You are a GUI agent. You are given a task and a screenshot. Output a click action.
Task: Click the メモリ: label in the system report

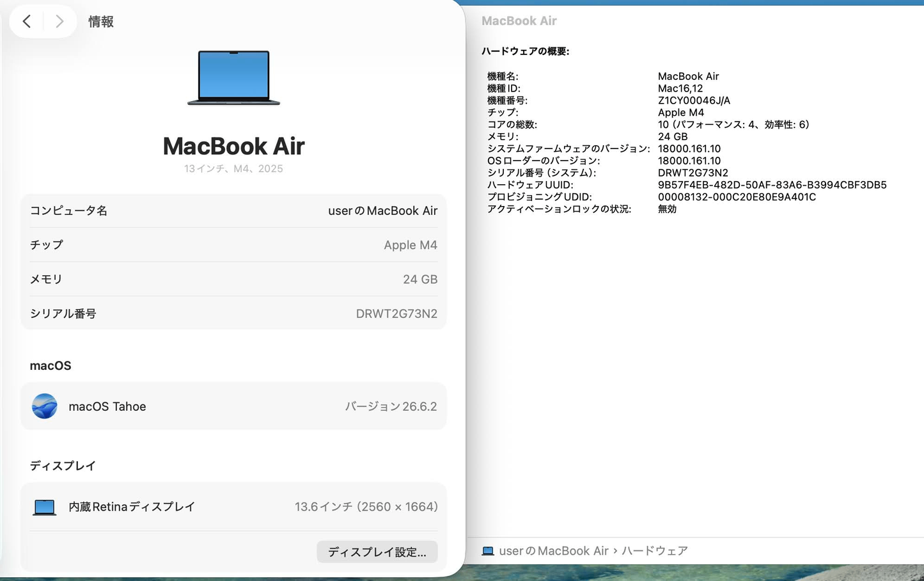503,137
